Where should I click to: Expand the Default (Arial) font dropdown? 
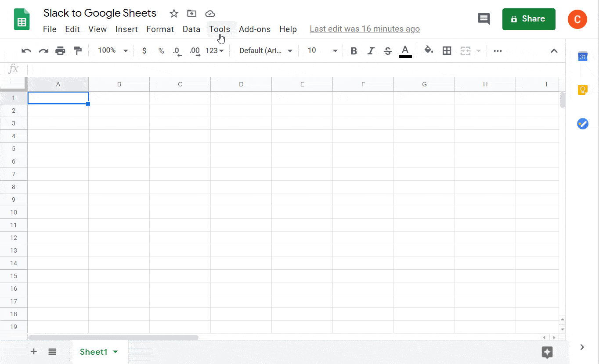pyautogui.click(x=266, y=51)
